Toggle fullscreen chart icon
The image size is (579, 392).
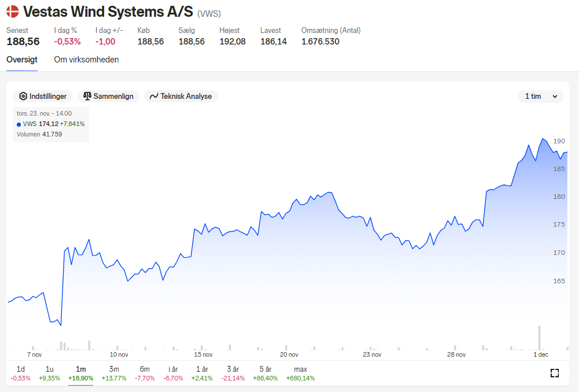coord(555,373)
